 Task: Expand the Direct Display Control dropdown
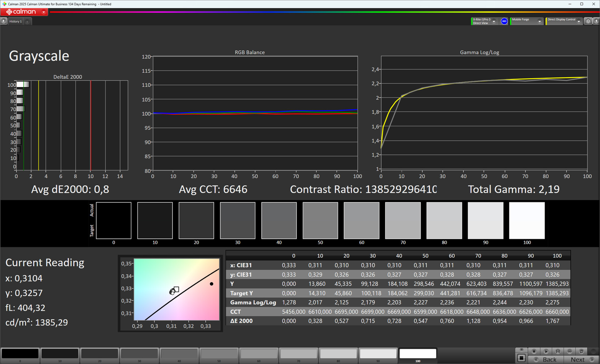click(x=579, y=21)
